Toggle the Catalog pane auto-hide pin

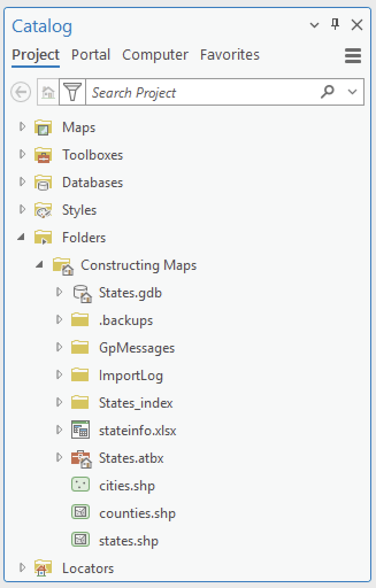click(334, 25)
